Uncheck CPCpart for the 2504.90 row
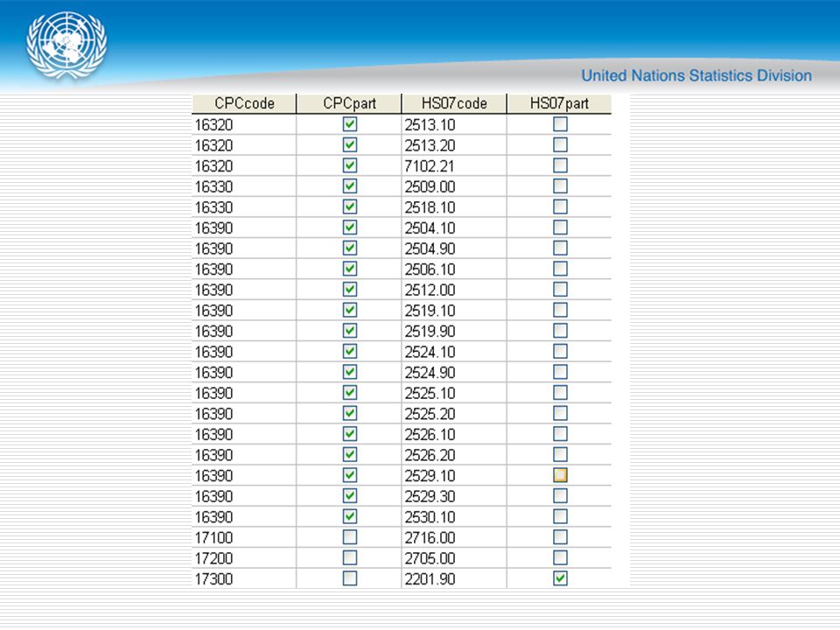Image resolution: width=840 pixels, height=630 pixels. pyautogui.click(x=350, y=248)
